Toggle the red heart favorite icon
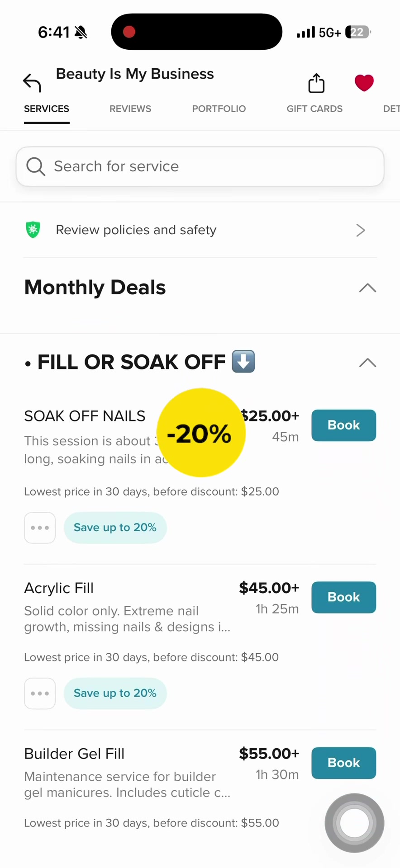This screenshot has width=400, height=868. pos(364,83)
